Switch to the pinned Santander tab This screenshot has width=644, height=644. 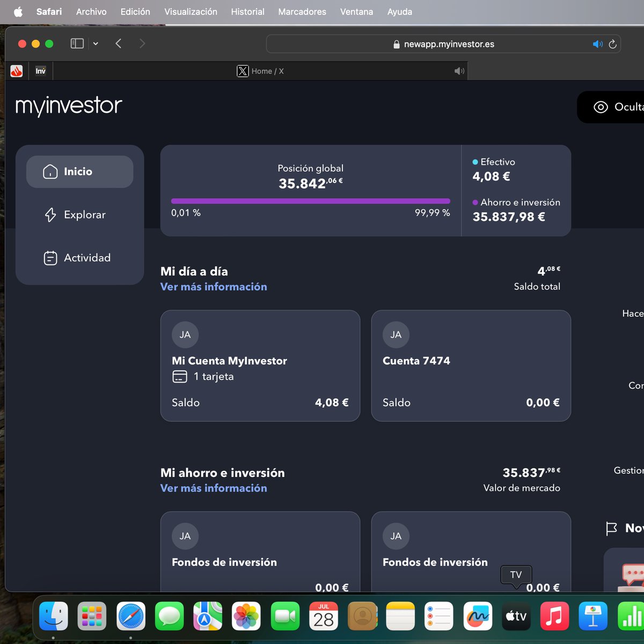[x=17, y=71]
